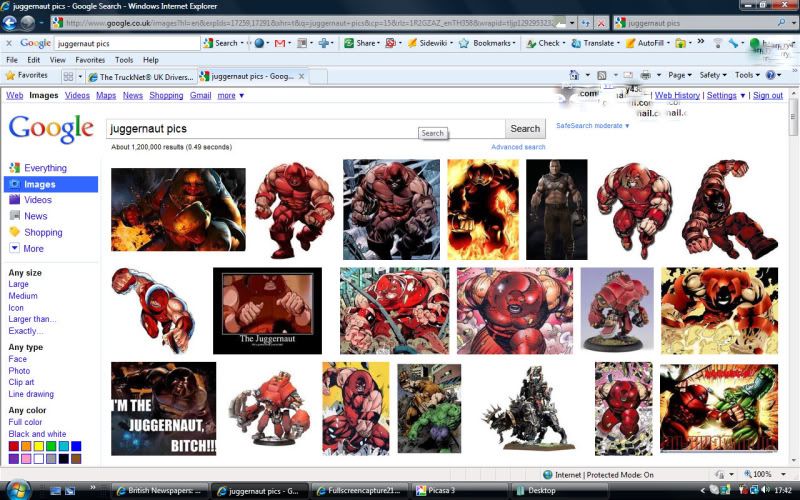This screenshot has height=500, width=800.
Task: Click the Stop loading red X
Action: (602, 23)
